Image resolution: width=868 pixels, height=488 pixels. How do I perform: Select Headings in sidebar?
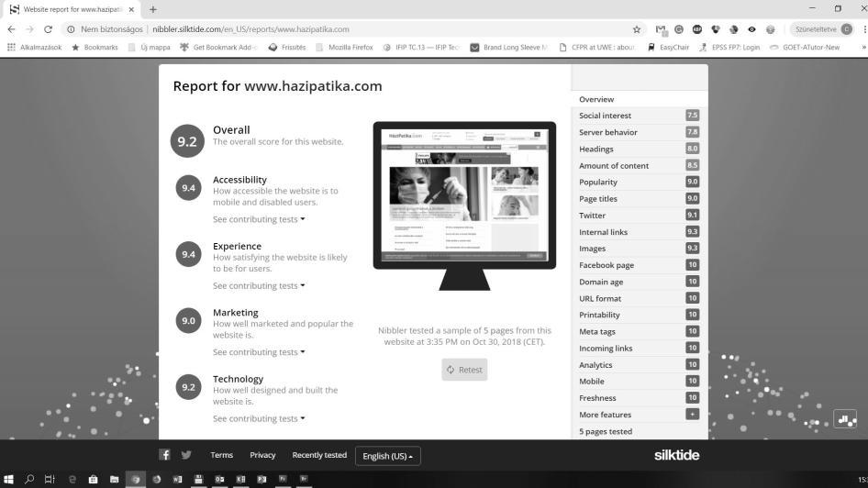pos(640,149)
